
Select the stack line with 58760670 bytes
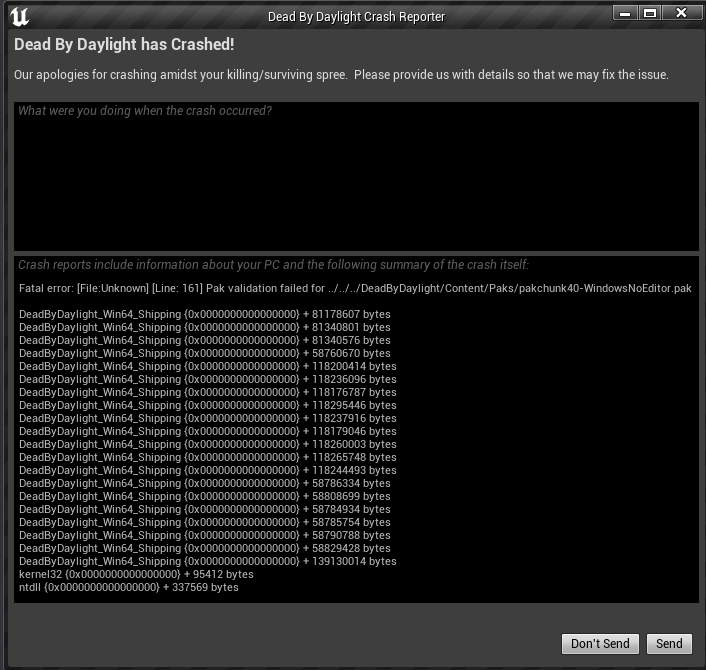205,353
